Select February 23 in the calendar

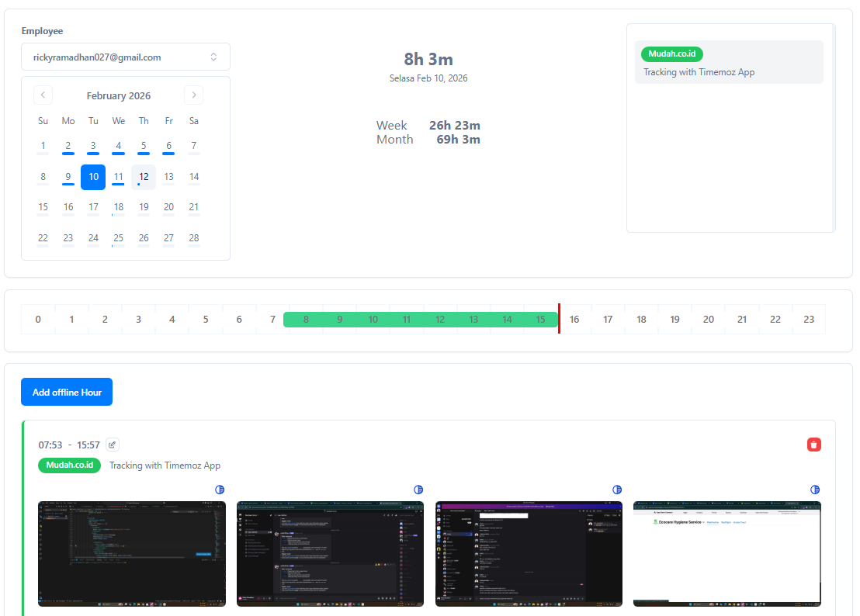[x=68, y=238]
